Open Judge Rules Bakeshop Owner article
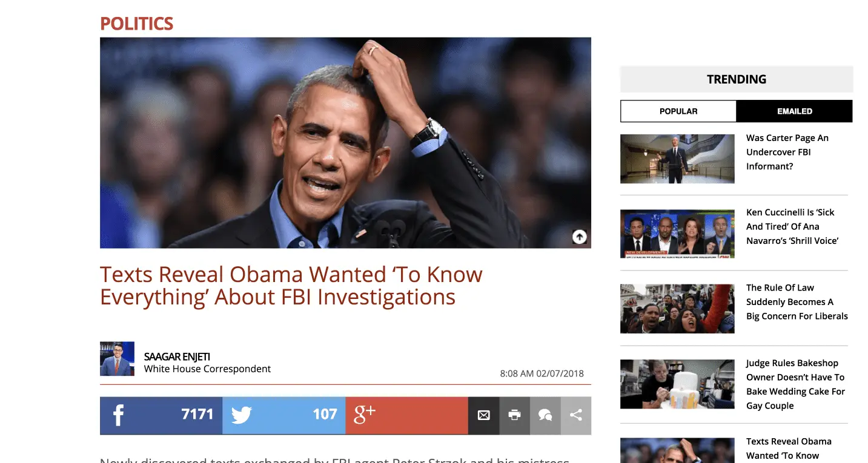Image resolution: width=868 pixels, height=463 pixels. tap(795, 384)
